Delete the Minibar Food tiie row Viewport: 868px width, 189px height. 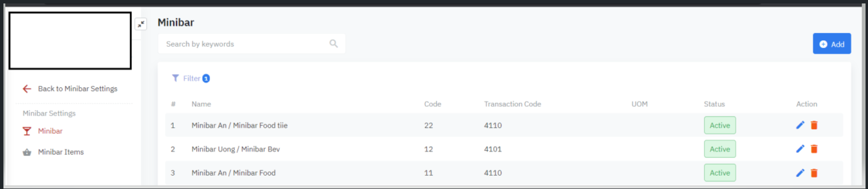tap(814, 125)
